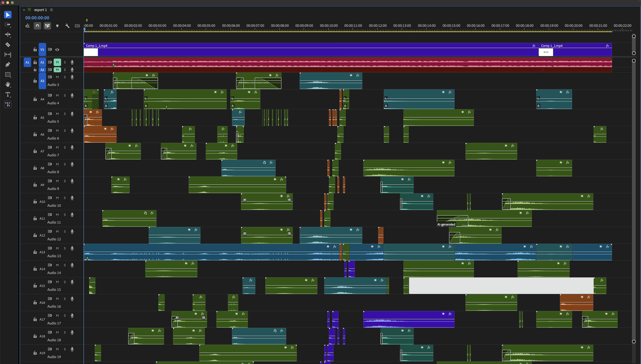Open the export 1 sequence panel menu
Image resolution: width=641 pixels, height=364 pixels.
pyautogui.click(x=51, y=10)
